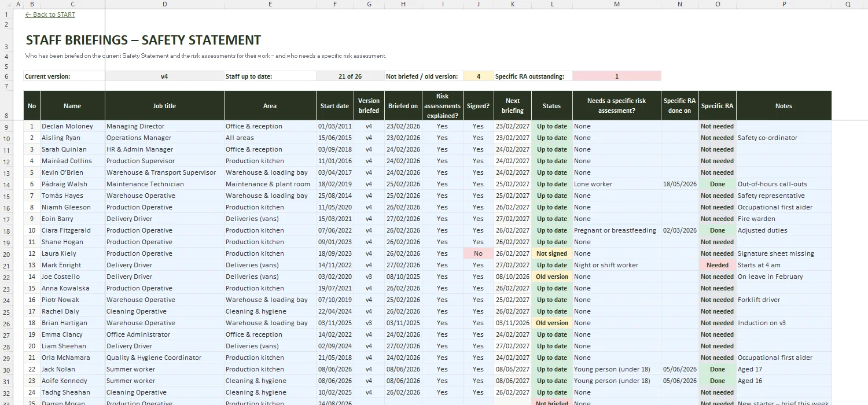Click Joe Costello's 'Old version' status cell
The width and height of the screenshot is (868, 405).
(552, 277)
